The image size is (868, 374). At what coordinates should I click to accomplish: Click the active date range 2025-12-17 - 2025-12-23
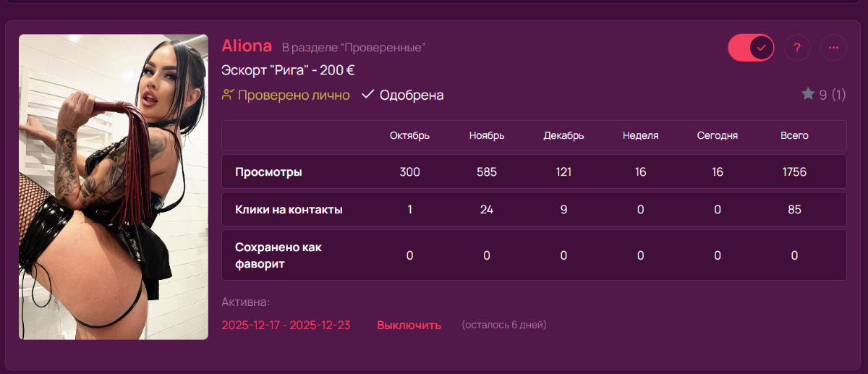click(286, 325)
